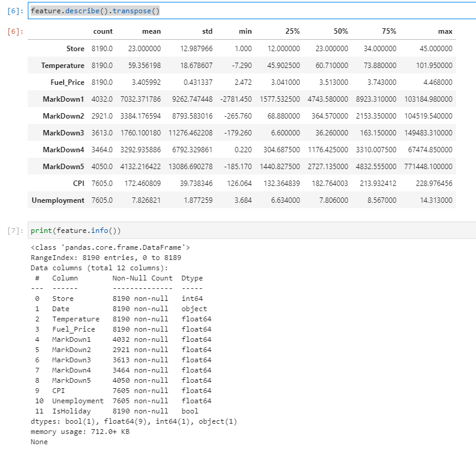Click Unemployment mean value 7.826821

tap(146, 200)
